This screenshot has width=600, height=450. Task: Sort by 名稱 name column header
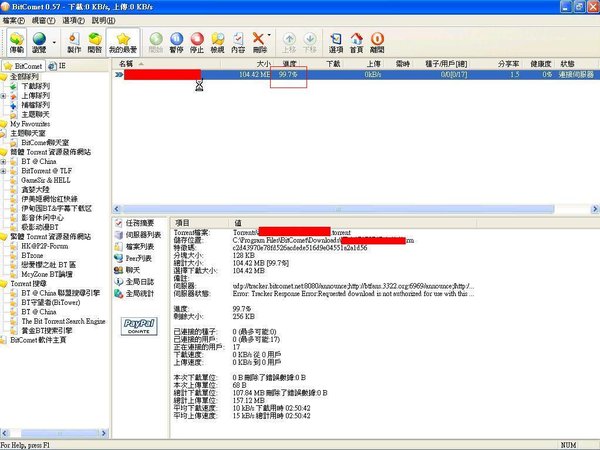tap(166, 64)
